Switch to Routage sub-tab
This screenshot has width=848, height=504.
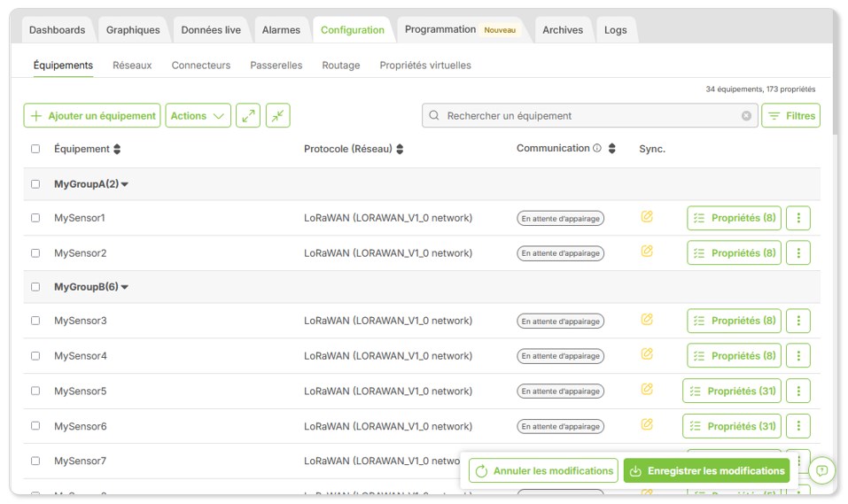point(341,66)
